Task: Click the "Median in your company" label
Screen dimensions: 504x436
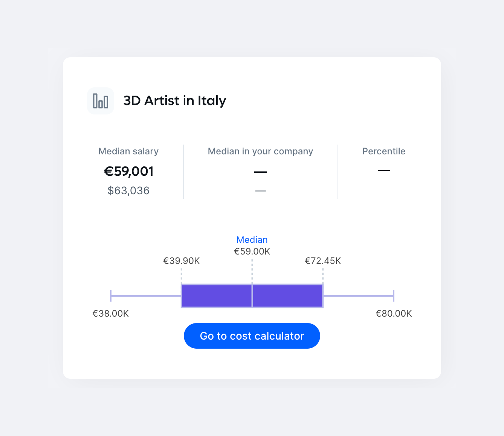Action: (x=260, y=151)
